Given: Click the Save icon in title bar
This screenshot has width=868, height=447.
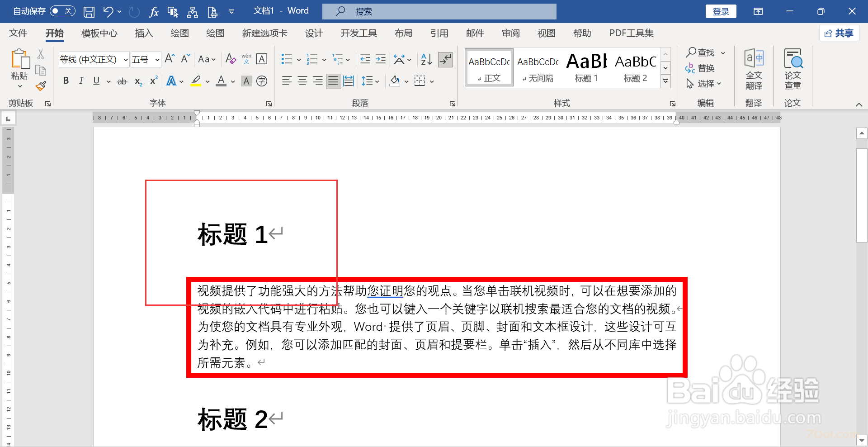Looking at the screenshot, I should 89,12.
